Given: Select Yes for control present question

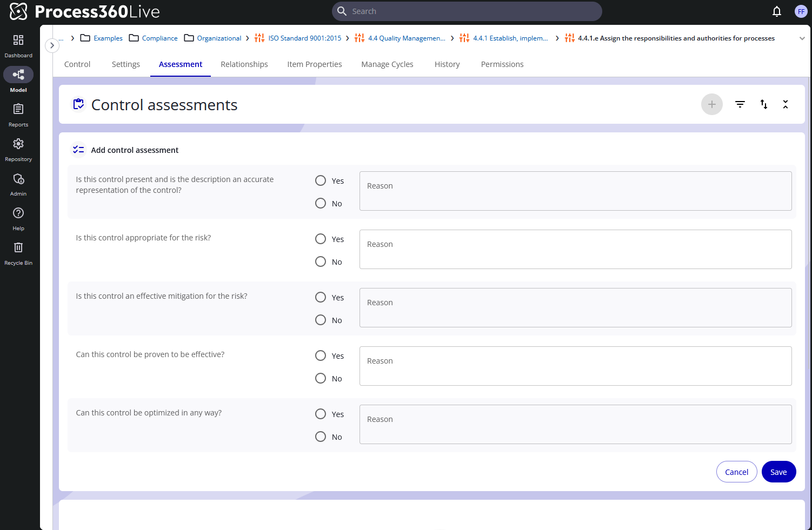Looking at the screenshot, I should (x=321, y=180).
